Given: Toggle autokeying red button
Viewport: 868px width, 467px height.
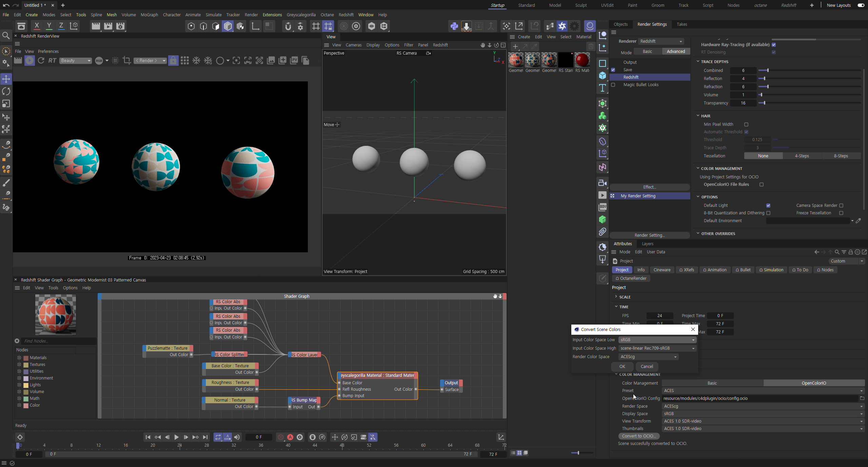Looking at the screenshot, I should (x=290, y=437).
